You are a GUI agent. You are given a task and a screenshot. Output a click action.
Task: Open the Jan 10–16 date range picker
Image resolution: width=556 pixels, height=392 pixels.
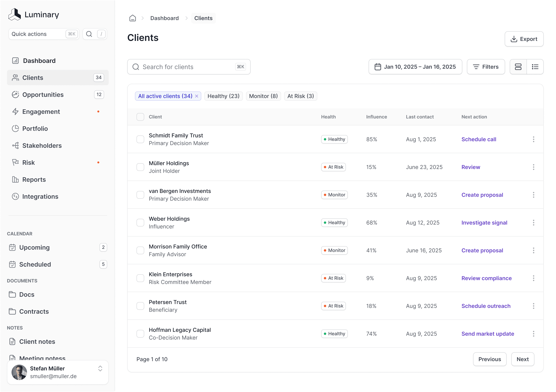415,67
